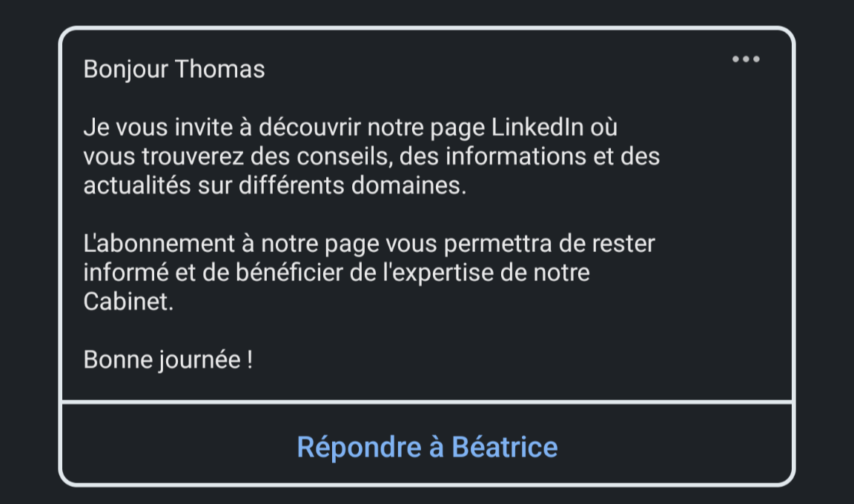Open the message options three-dot menu
The height and width of the screenshot is (504, 854).
click(745, 60)
